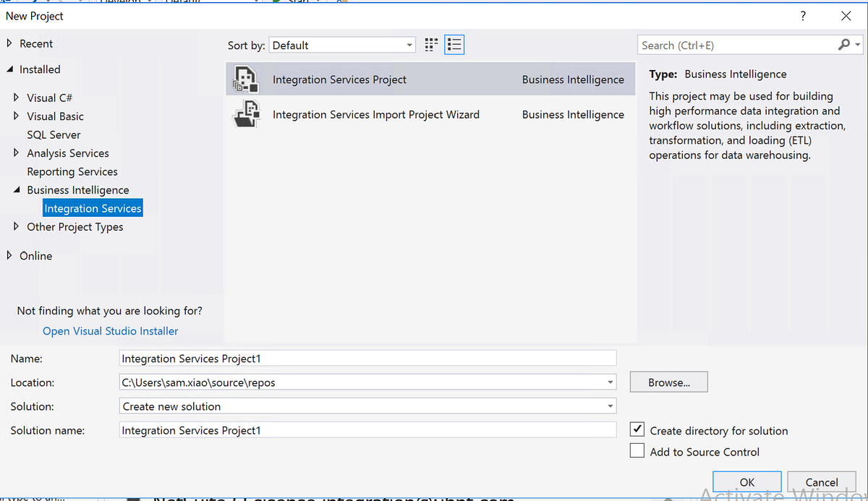Click the Integration Services Import Project Wizard icon
This screenshot has width=868, height=501.
coord(246,114)
